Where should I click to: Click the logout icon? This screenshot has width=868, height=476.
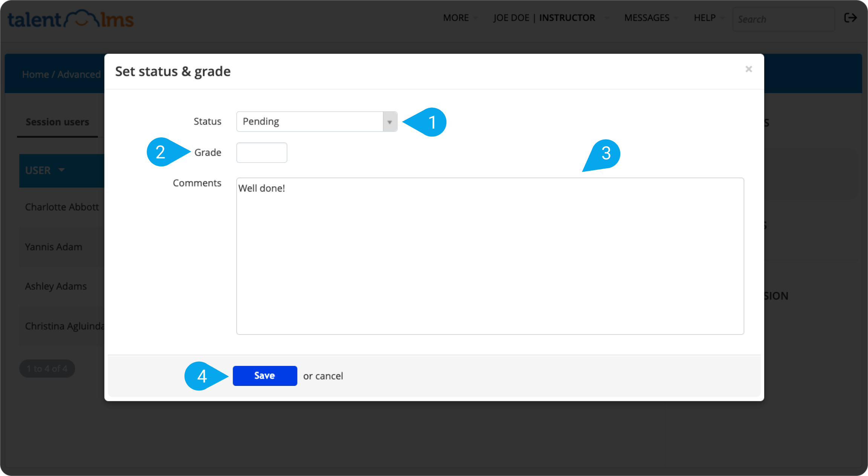(851, 18)
